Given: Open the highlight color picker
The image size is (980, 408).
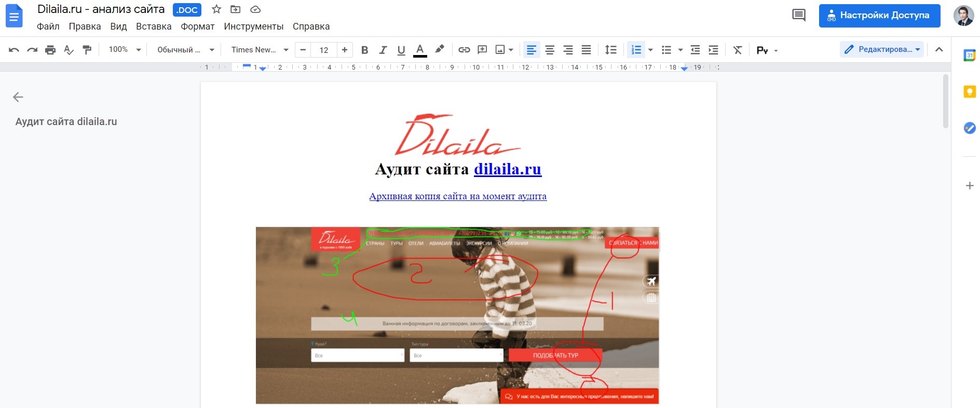Looking at the screenshot, I should [440, 50].
